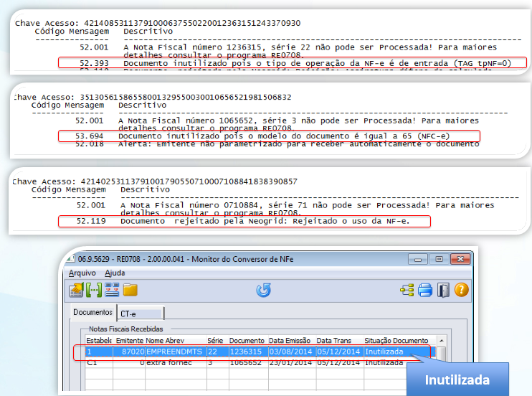Click the table scrollbar up arrow
Screen dimensions: 532x396
[441, 341]
